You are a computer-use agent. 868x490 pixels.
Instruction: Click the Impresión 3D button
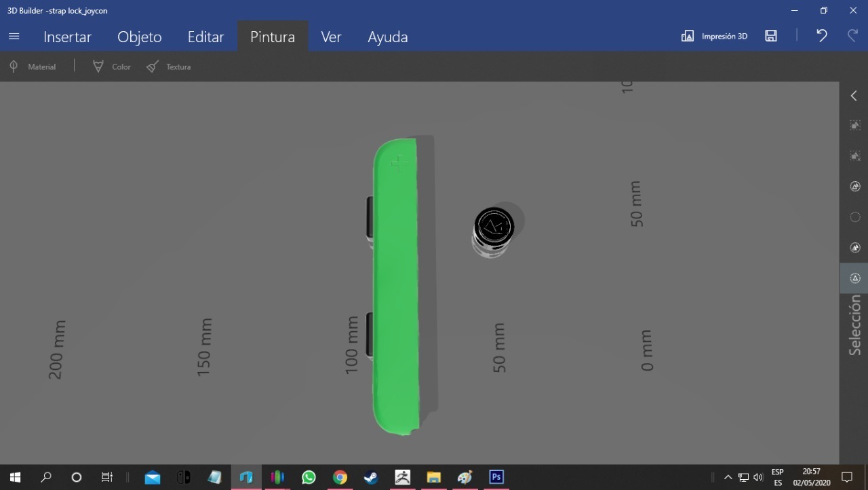coord(714,36)
